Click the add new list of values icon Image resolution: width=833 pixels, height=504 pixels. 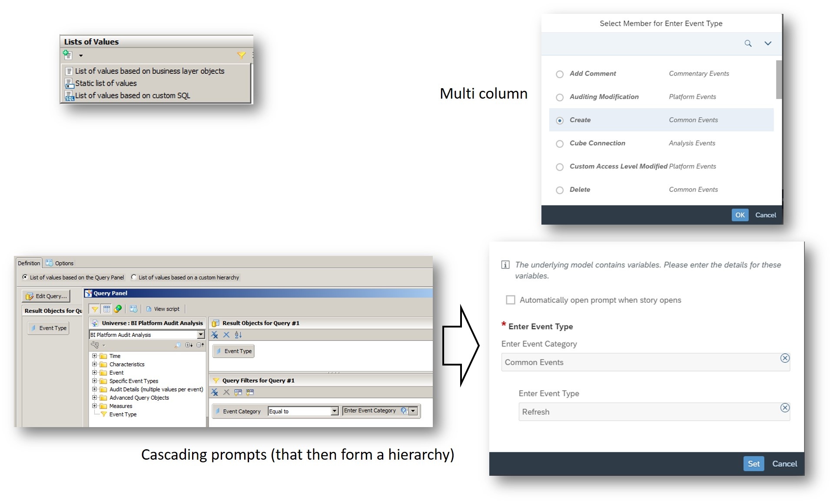point(68,55)
